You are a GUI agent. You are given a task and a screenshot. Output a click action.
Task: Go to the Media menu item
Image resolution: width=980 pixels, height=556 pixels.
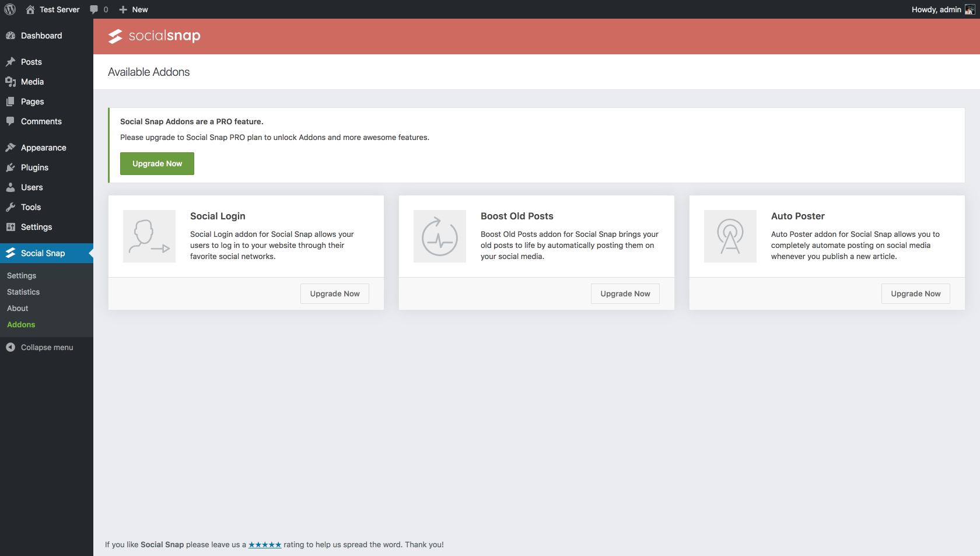pyautogui.click(x=47, y=82)
